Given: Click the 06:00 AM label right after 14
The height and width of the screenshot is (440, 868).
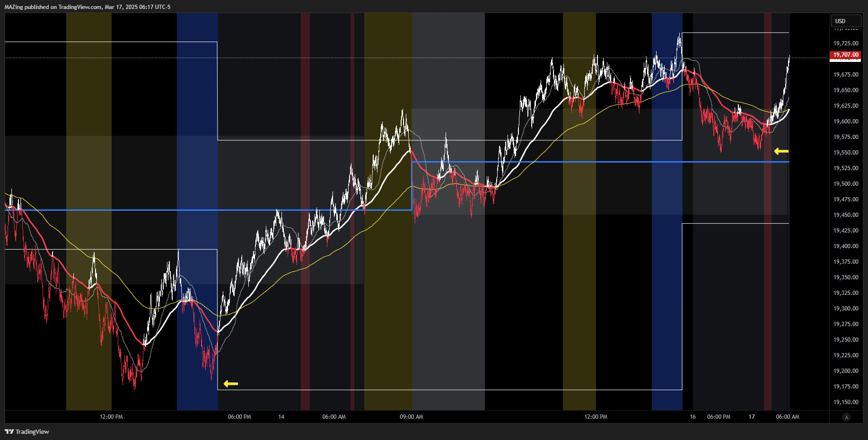Looking at the screenshot, I should coord(334,417).
